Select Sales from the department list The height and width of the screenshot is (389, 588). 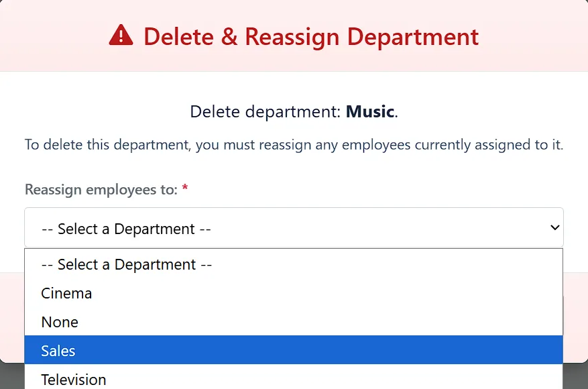click(58, 349)
